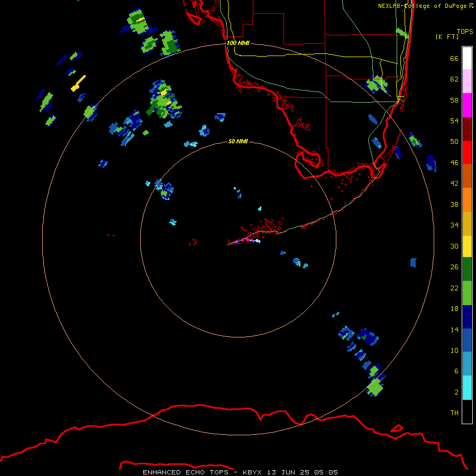Viewport: 476px width, 476px height.
Task: Click legend value 58
Action: [x=454, y=100]
